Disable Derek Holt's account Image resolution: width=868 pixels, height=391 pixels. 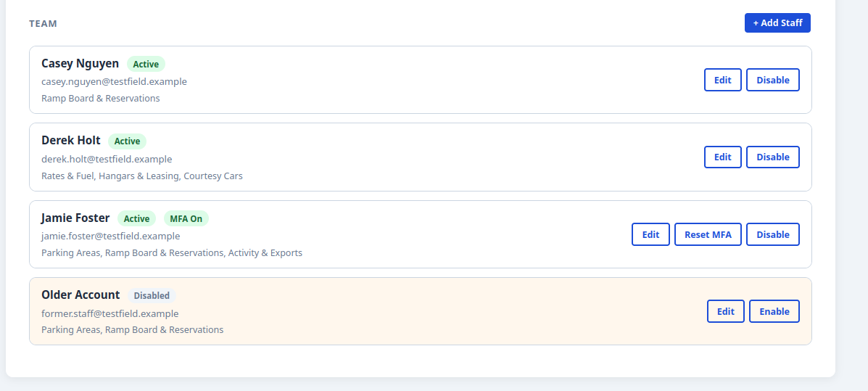pos(773,157)
